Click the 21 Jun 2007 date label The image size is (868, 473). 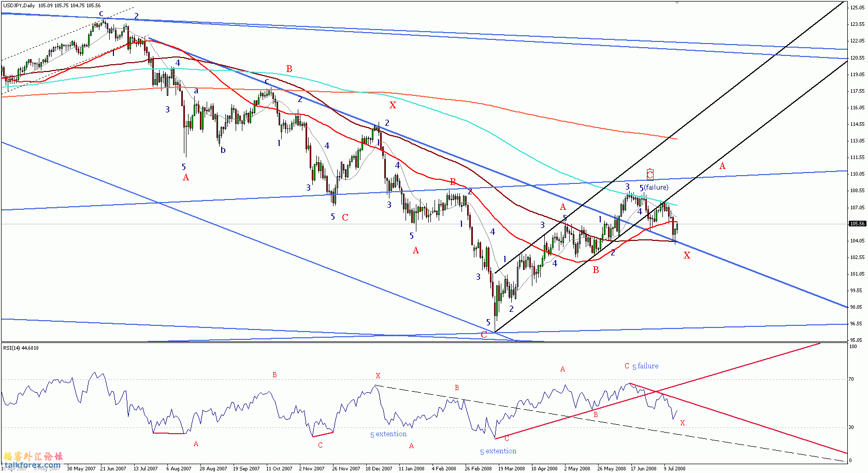[113, 469]
